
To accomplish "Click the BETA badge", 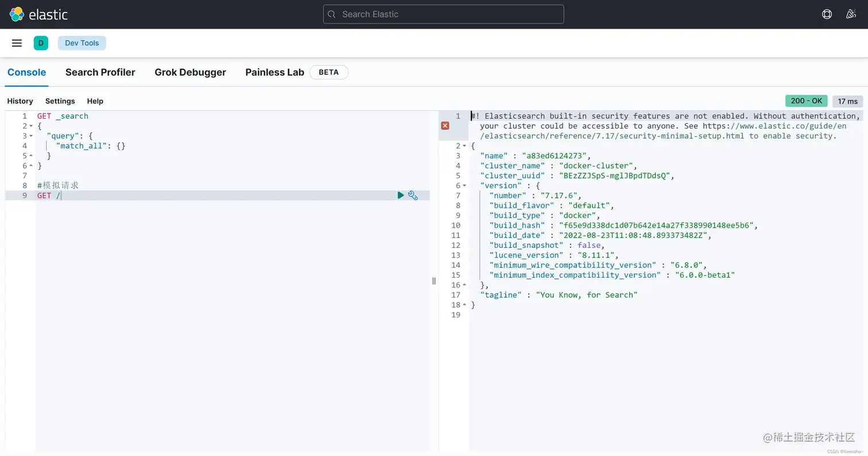I will tap(328, 72).
